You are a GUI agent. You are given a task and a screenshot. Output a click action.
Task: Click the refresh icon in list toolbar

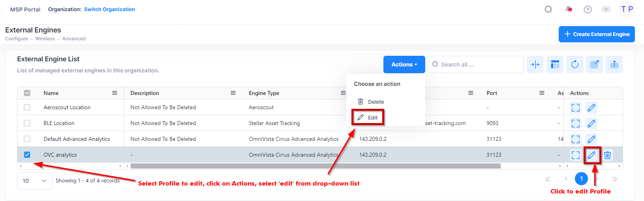click(x=575, y=64)
